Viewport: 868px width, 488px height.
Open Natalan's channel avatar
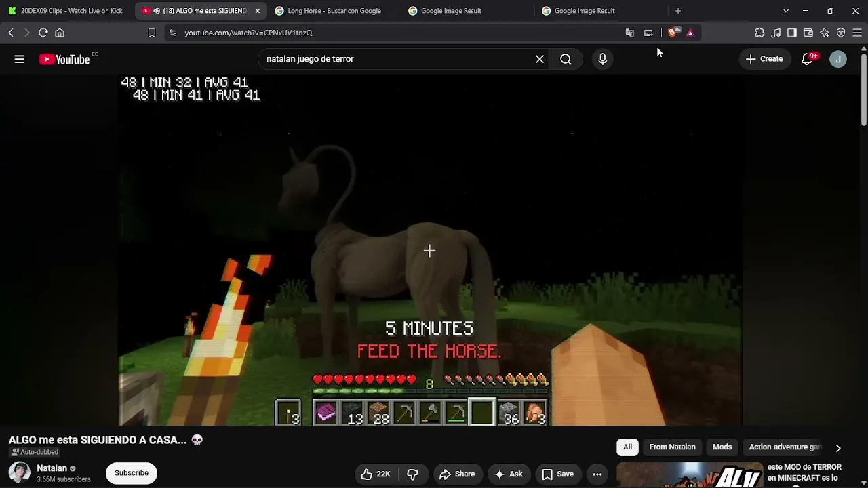(20, 473)
